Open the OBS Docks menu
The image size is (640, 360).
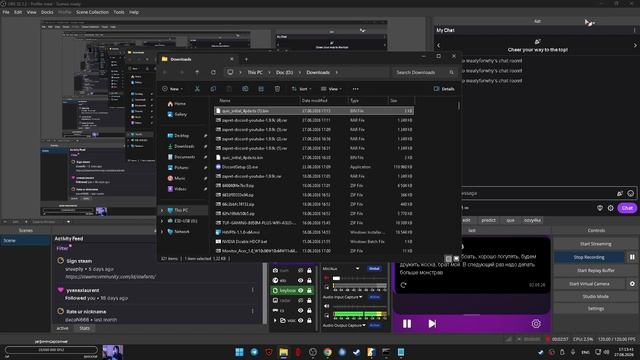[47, 12]
